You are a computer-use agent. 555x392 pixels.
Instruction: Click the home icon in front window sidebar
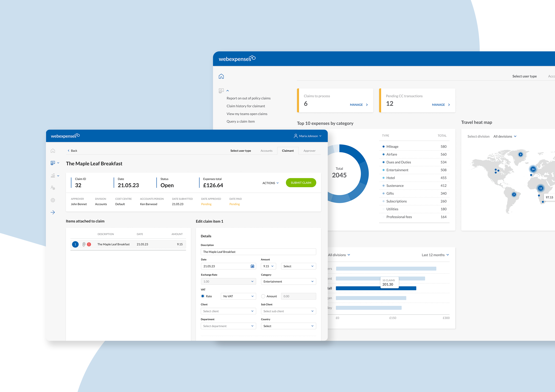point(53,151)
